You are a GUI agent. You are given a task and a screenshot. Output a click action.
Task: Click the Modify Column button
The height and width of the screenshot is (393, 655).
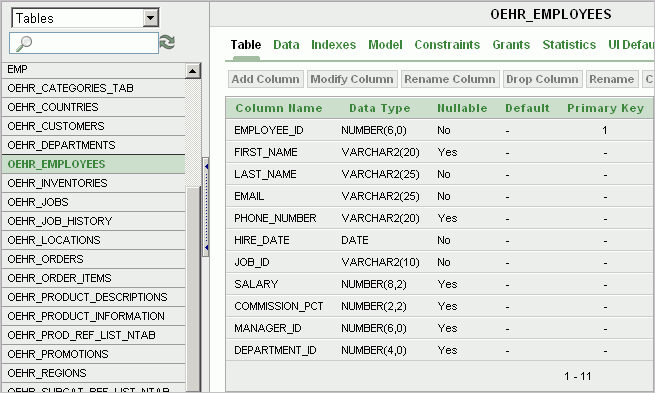pos(352,79)
